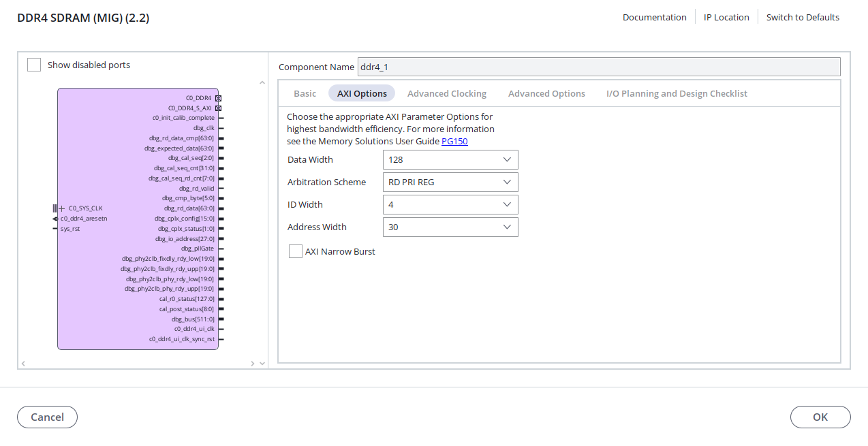Select the dbg_clk port label
The height and width of the screenshot is (446, 868).
pyautogui.click(x=204, y=128)
